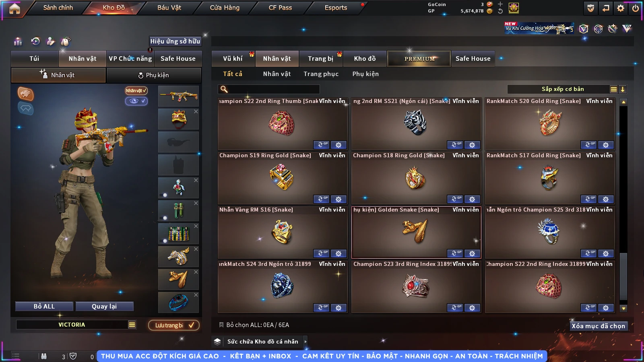Toggle the Nhân vật checkmark above the character

(136, 91)
